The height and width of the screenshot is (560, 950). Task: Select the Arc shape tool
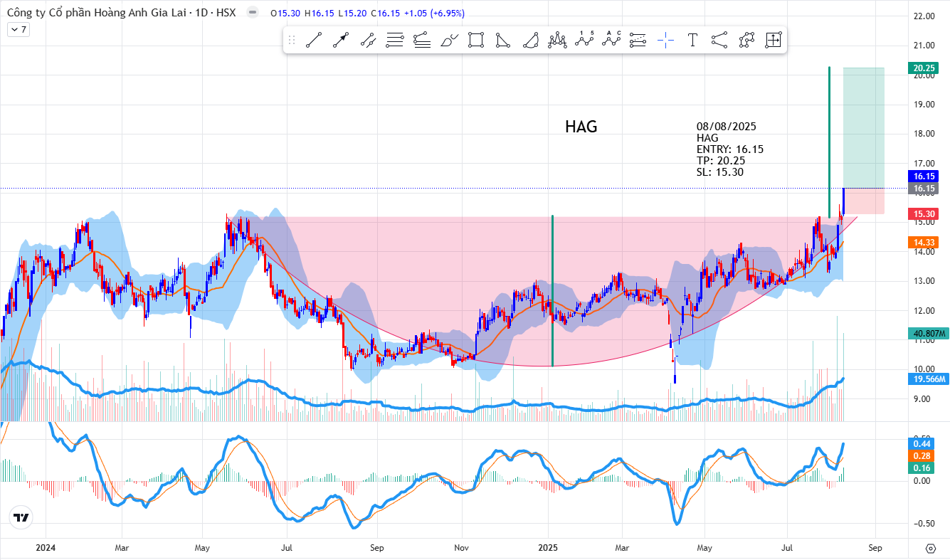click(530, 41)
